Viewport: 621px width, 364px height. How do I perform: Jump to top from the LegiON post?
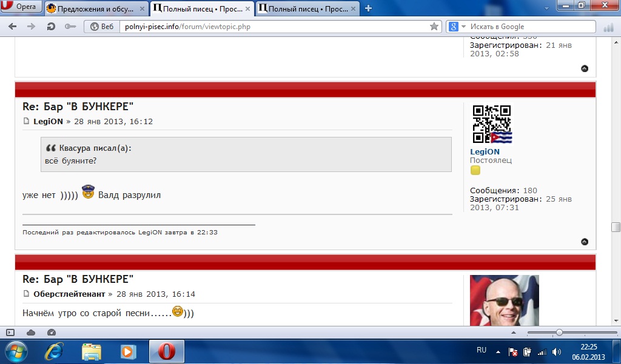tap(585, 242)
